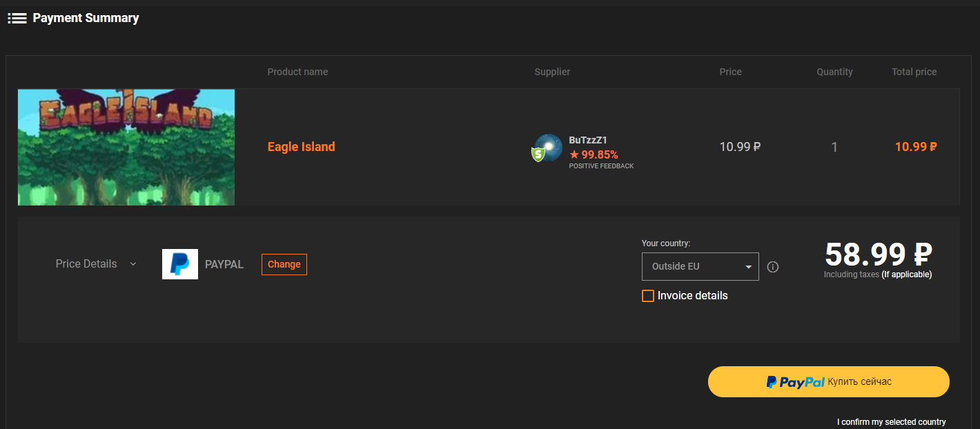Open the Eagle Island product thumbnail
Image resolution: width=980 pixels, height=429 pixels.
tap(126, 147)
